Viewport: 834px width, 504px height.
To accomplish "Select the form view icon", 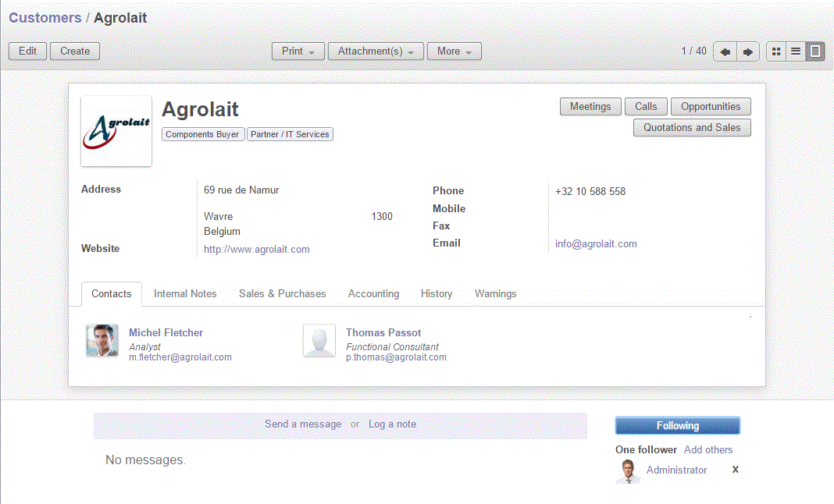I will [x=814, y=51].
